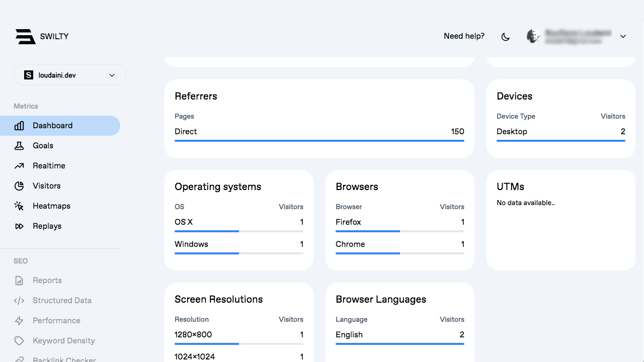This screenshot has height=362, width=644.
Task: Select the 1024×1024 resolution row
Action: (x=239, y=356)
